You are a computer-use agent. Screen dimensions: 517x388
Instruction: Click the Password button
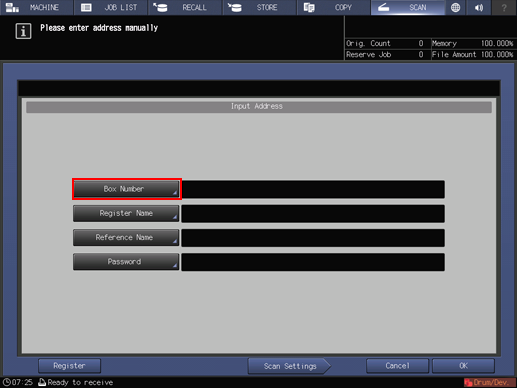point(126,262)
